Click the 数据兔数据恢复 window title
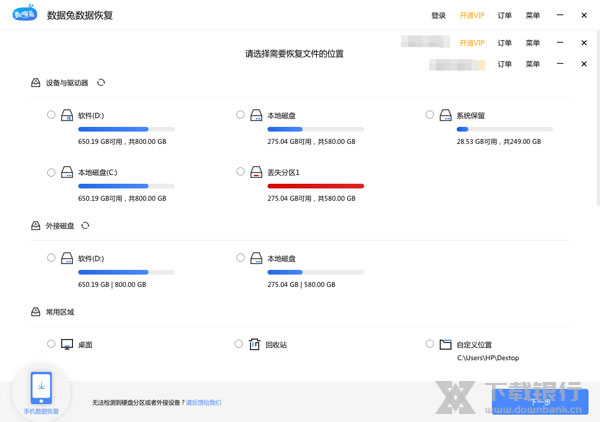The height and width of the screenshot is (422, 600). coord(80,15)
